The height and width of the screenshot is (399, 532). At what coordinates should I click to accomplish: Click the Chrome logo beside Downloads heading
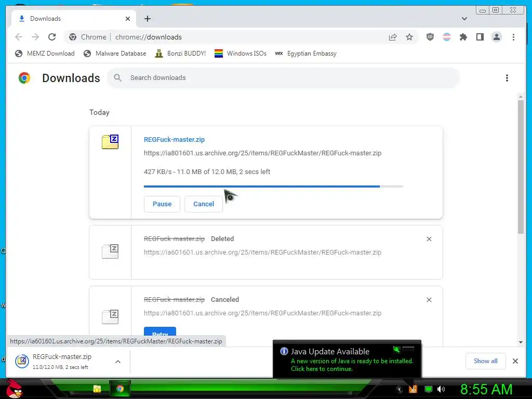coord(24,78)
